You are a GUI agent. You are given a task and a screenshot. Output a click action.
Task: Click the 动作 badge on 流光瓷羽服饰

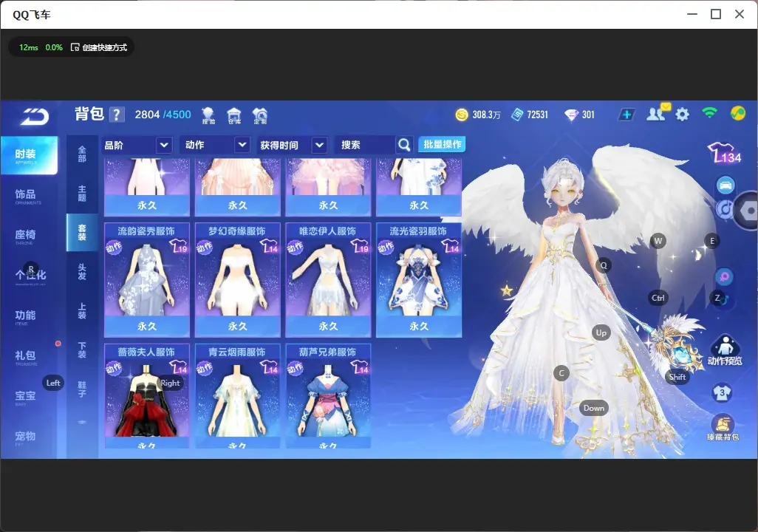point(386,248)
